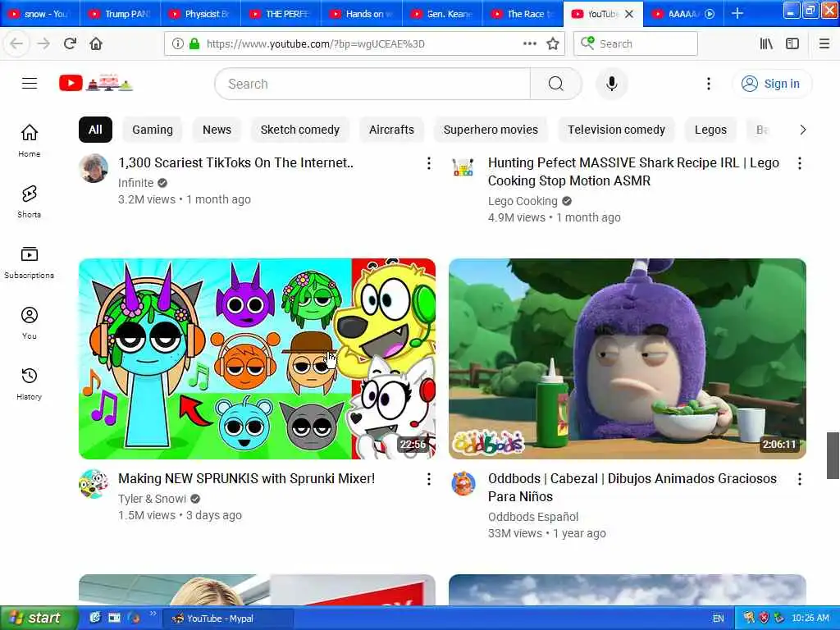Open Hunting Pefect MASSIVE Shark Recipe title
840x630 pixels.
[633, 171]
